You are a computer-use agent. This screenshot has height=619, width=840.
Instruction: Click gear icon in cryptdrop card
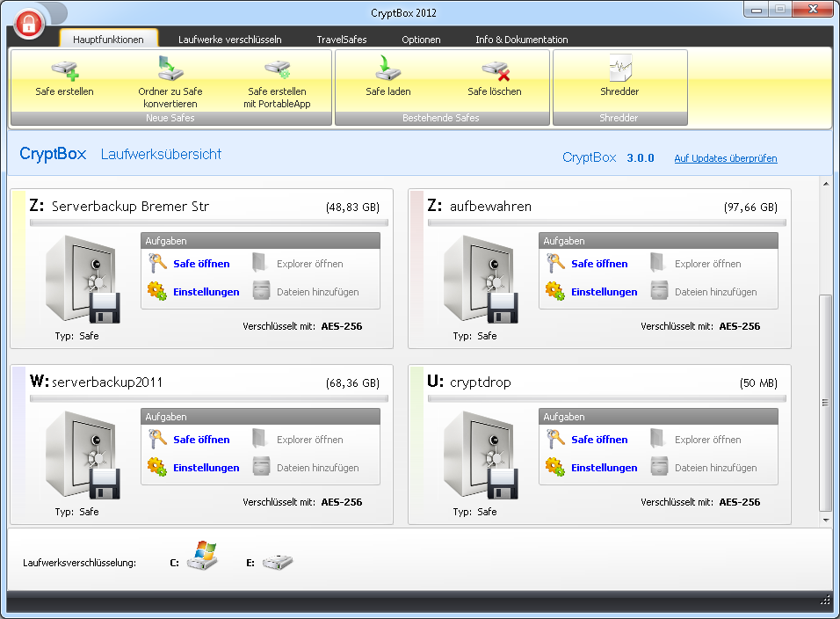(555, 467)
